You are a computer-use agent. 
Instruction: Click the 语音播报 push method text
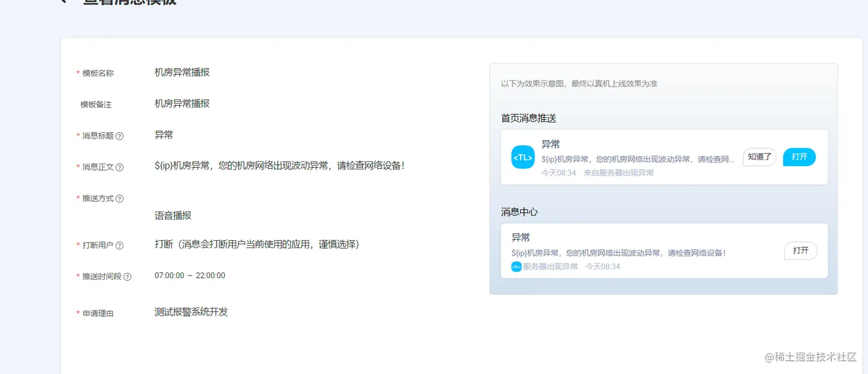pyautogui.click(x=173, y=216)
